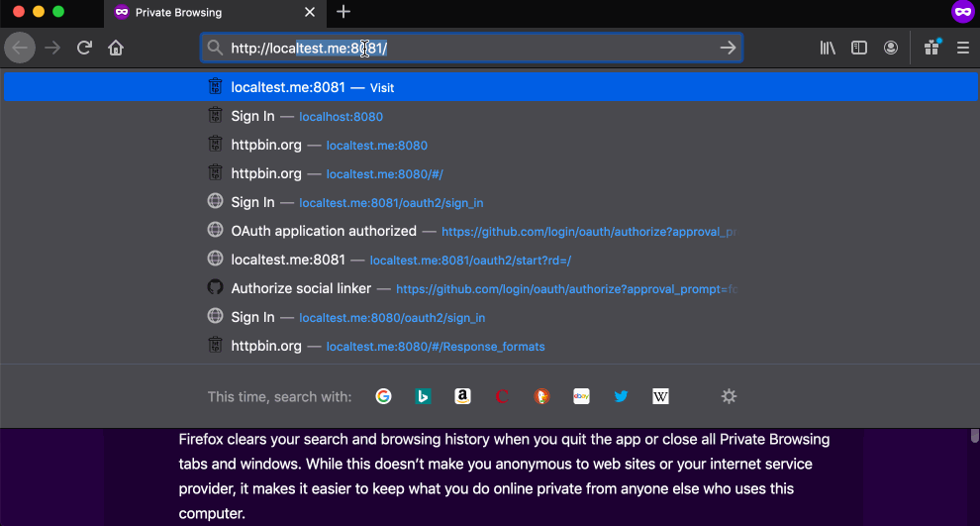This screenshot has width=980, height=526.
Task: Open the What's New gift icon
Action: 931,48
